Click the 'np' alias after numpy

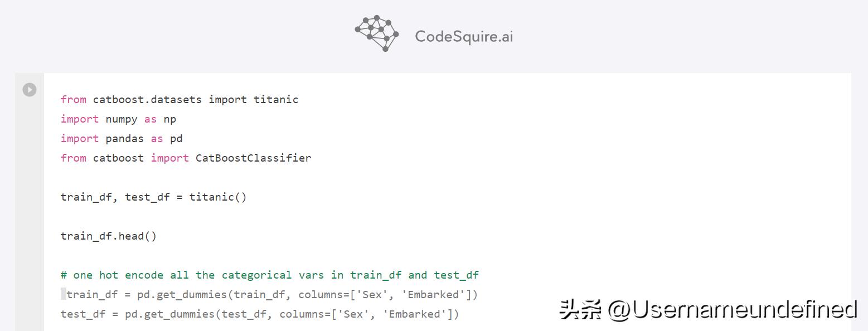[169, 119]
